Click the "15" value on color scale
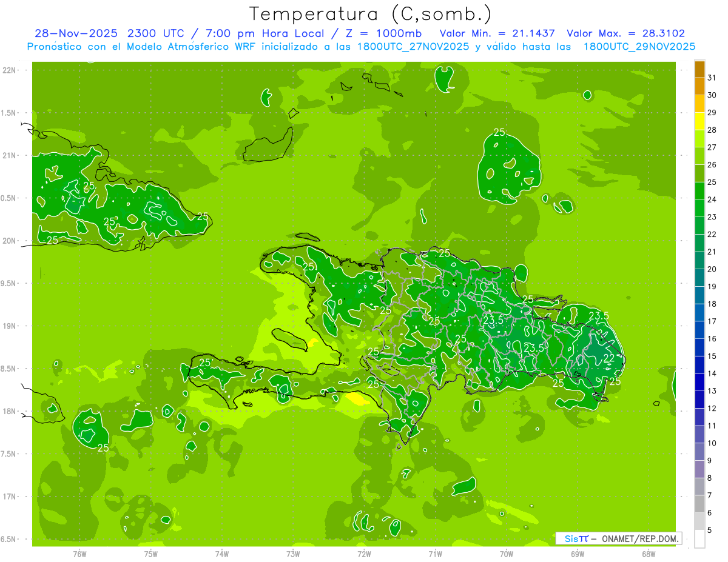Image resolution: width=728 pixels, height=562 pixels. pos(712,356)
